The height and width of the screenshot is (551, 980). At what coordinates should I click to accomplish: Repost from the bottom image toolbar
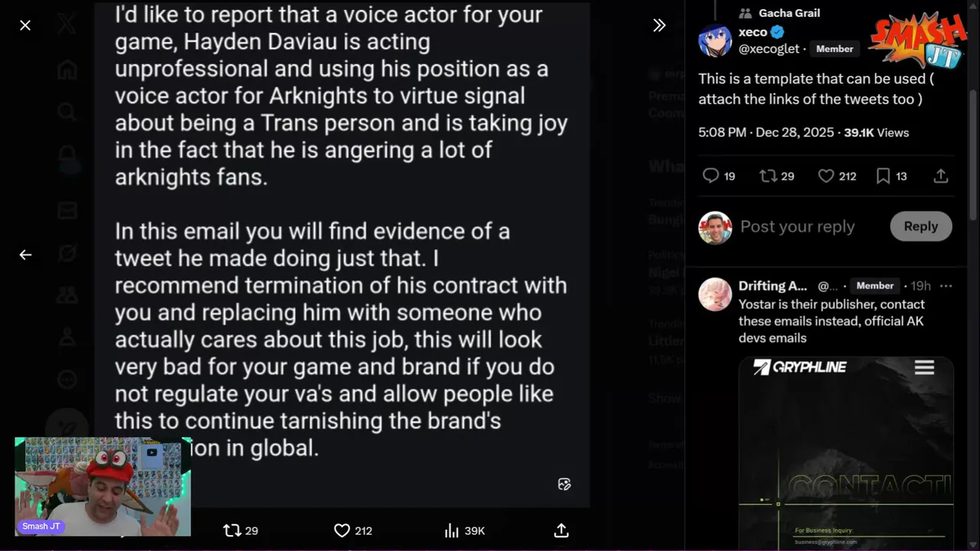click(x=232, y=530)
